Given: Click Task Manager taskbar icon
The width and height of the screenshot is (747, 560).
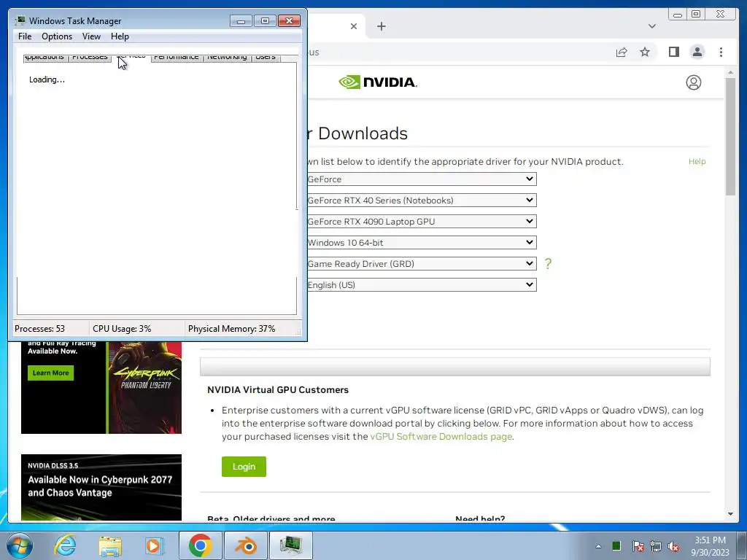Looking at the screenshot, I should [x=291, y=545].
